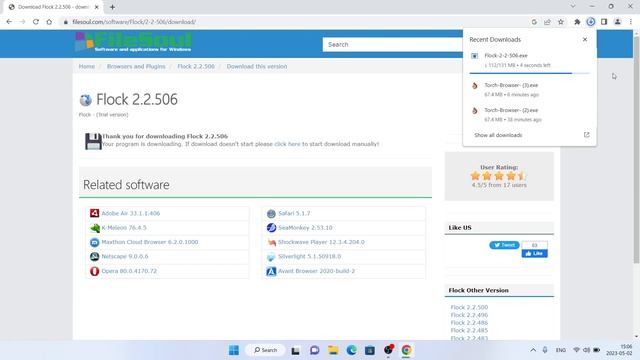Open the extensions puzzle icon
640x360 pixels.
pyautogui.click(x=577, y=22)
